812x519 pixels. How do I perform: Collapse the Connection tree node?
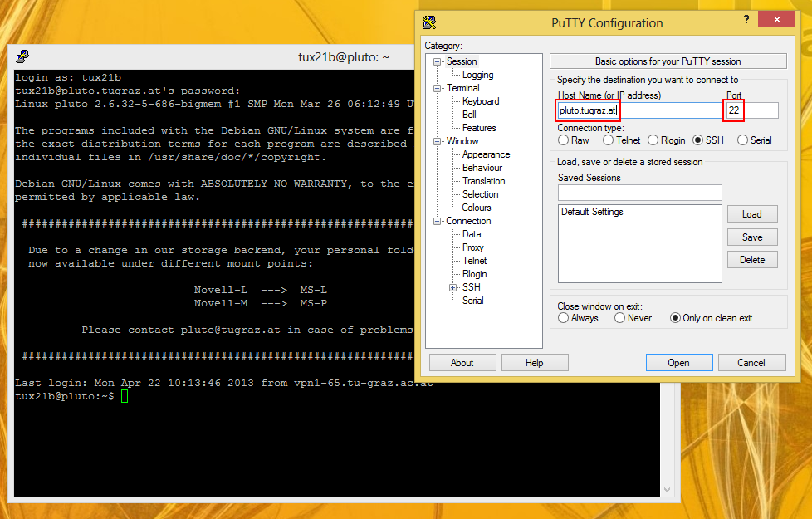(x=437, y=221)
